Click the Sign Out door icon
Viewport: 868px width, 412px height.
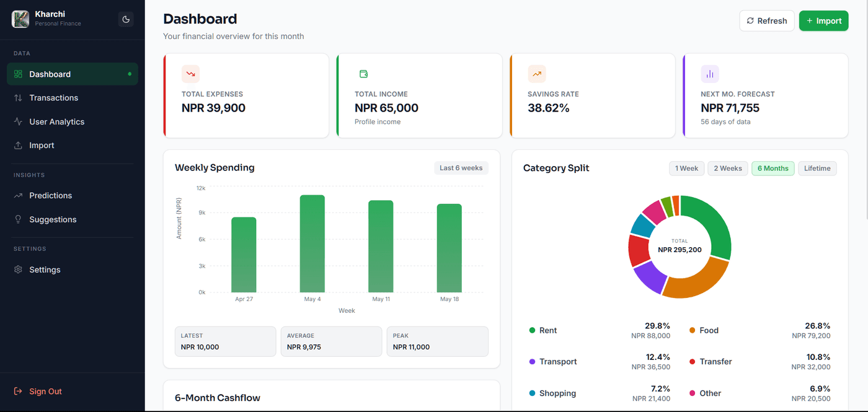[18, 392]
